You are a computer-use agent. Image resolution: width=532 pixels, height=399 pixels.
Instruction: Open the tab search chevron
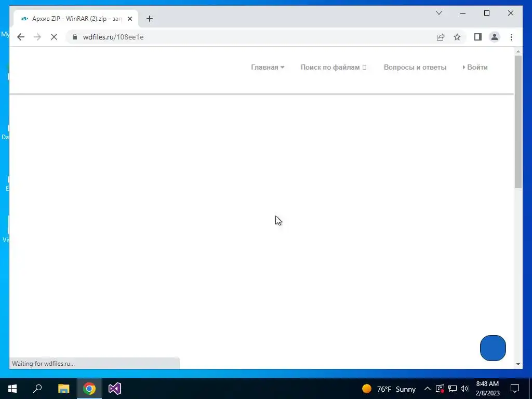438,13
